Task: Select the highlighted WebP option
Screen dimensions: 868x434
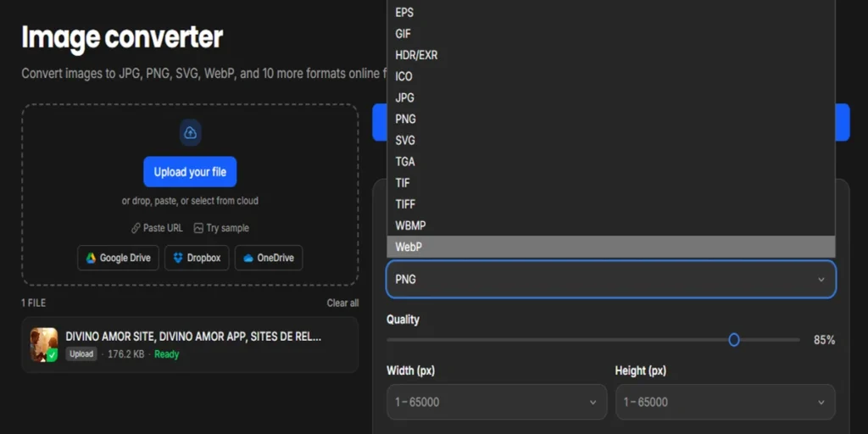Action: pyautogui.click(x=610, y=247)
